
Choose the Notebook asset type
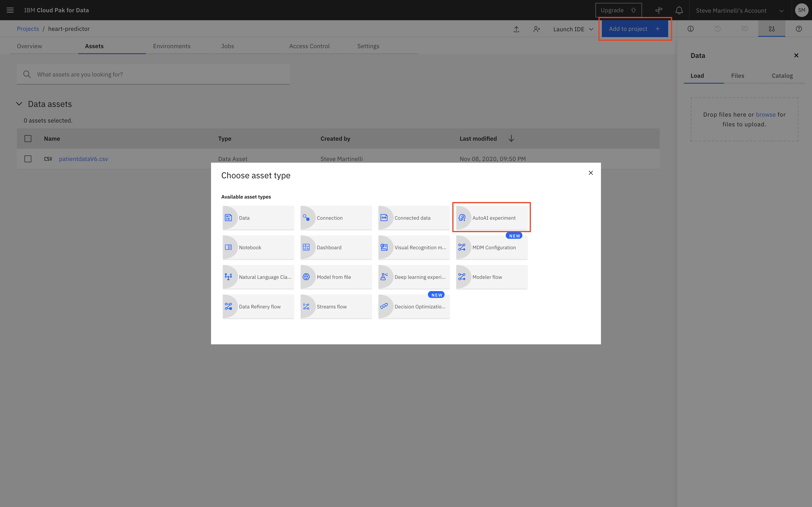258,247
